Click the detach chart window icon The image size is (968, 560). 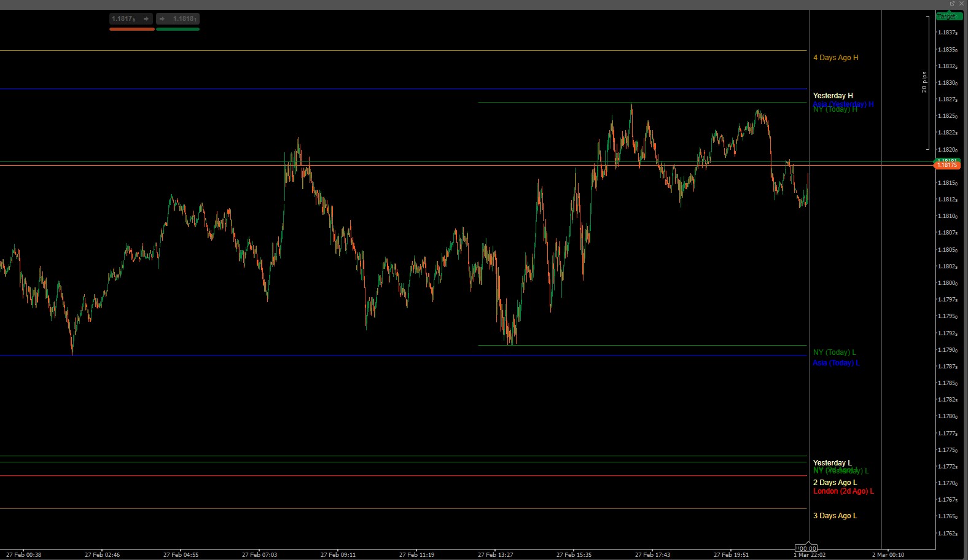coord(952,4)
